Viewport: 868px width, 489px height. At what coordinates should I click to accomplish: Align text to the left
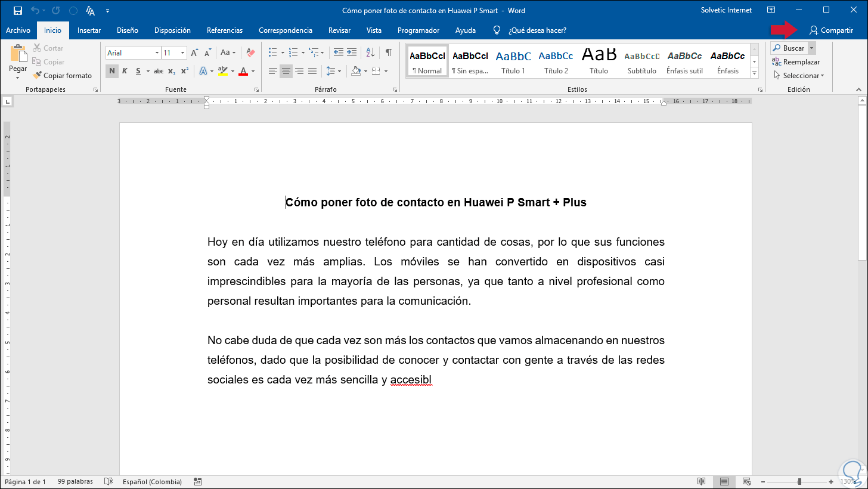(x=273, y=71)
